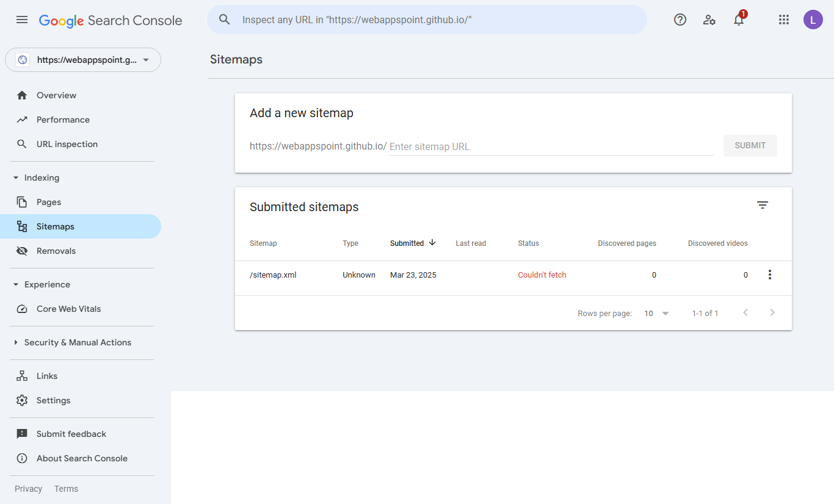Screen dimensions: 834x504
Task: Open the Help icon
Action: pos(680,20)
